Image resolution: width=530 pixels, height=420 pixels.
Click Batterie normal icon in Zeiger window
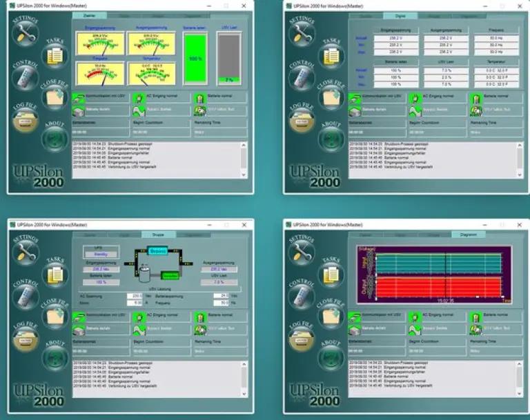tap(199, 99)
